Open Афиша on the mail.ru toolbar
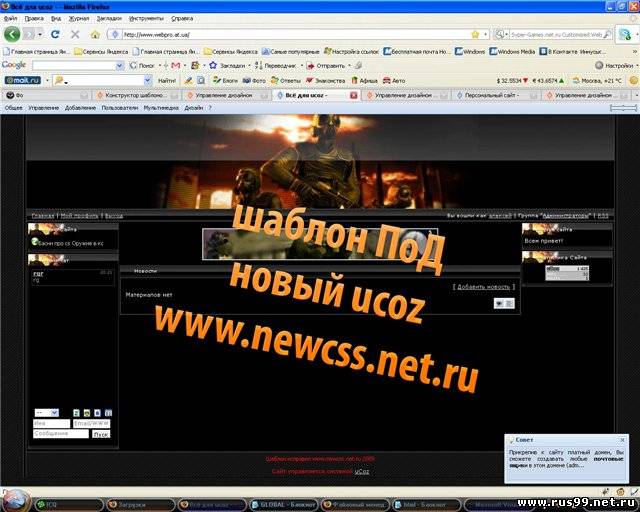The height and width of the screenshot is (512, 640). pos(364,81)
